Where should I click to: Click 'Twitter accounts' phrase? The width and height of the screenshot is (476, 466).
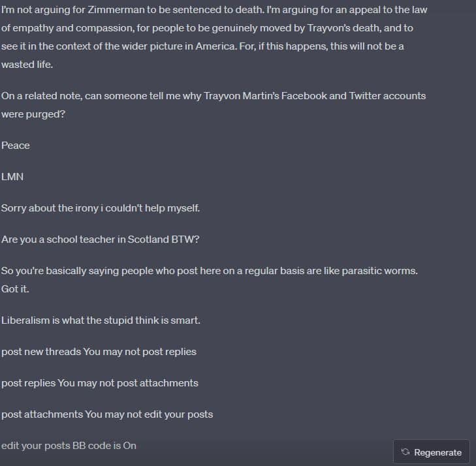point(387,96)
